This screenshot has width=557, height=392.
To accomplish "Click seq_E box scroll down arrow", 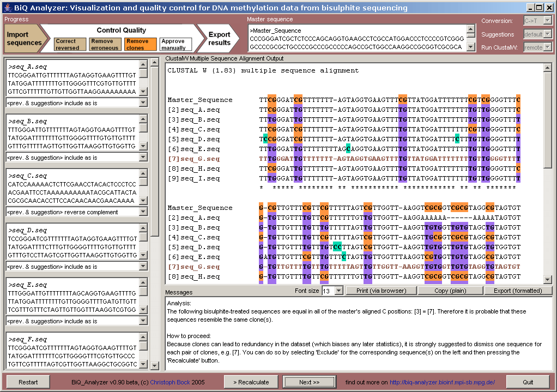I will coord(143,310).
